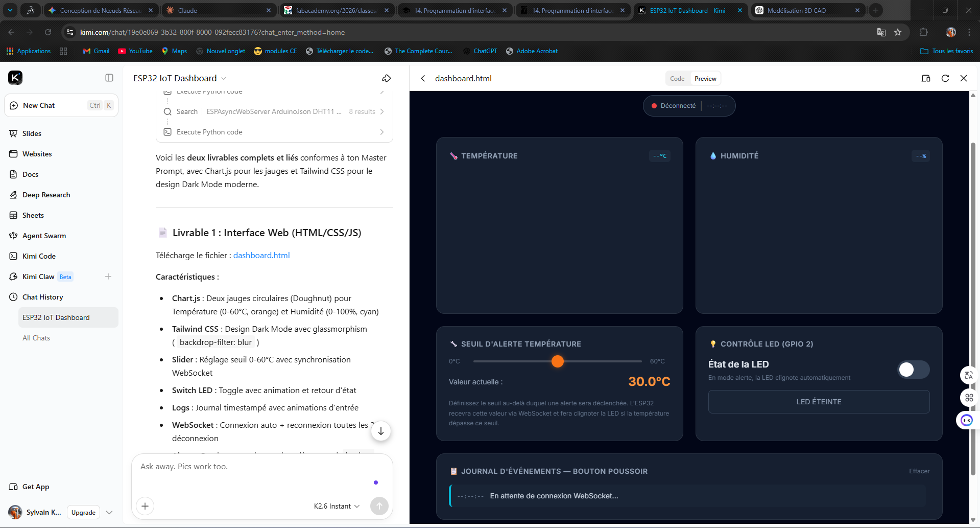Switch to the Preview view
The width and height of the screenshot is (980, 528).
point(705,79)
